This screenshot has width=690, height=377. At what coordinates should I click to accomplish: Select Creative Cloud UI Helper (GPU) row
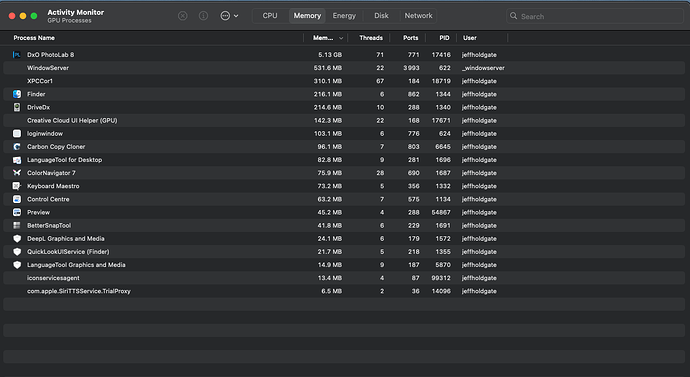344,121
